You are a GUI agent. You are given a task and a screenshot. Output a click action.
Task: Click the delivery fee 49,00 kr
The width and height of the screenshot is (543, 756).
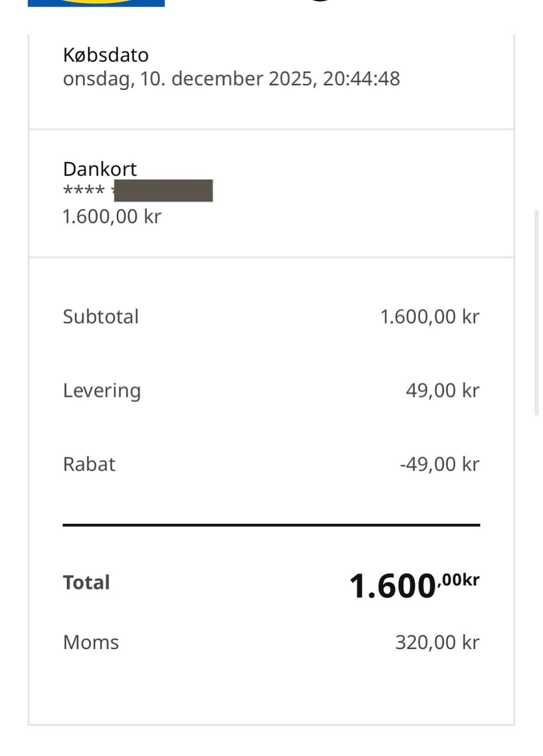pos(442,390)
